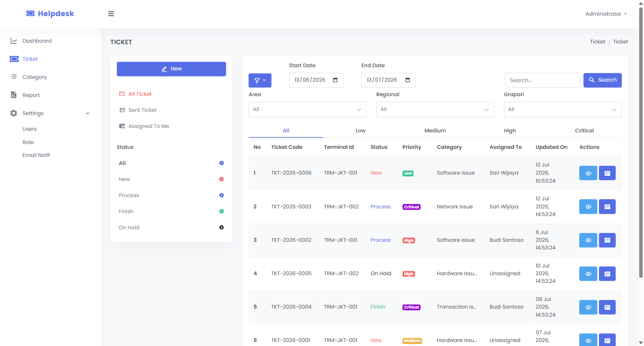Viewport: 644px width, 346px height.
Task: Filter status by Process
Action: point(171,195)
